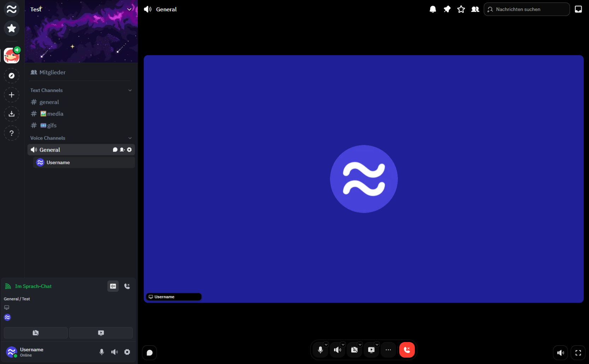The width and height of the screenshot is (589, 364).
Task: Open chat icon on General voice channel
Action: (x=115, y=150)
